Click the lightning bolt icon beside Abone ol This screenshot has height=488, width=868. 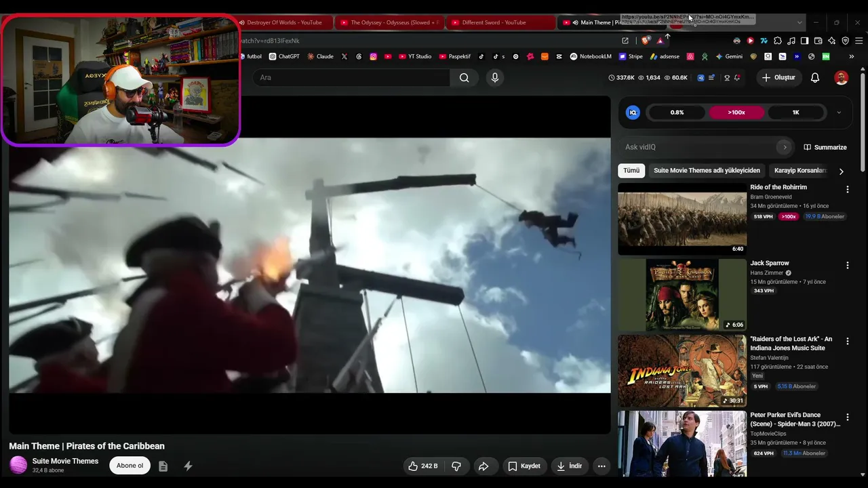tap(188, 466)
